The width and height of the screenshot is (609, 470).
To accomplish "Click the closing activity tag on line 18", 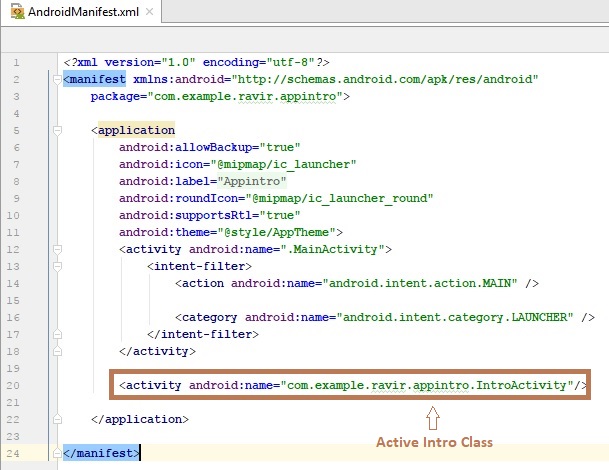I will pyautogui.click(x=157, y=351).
